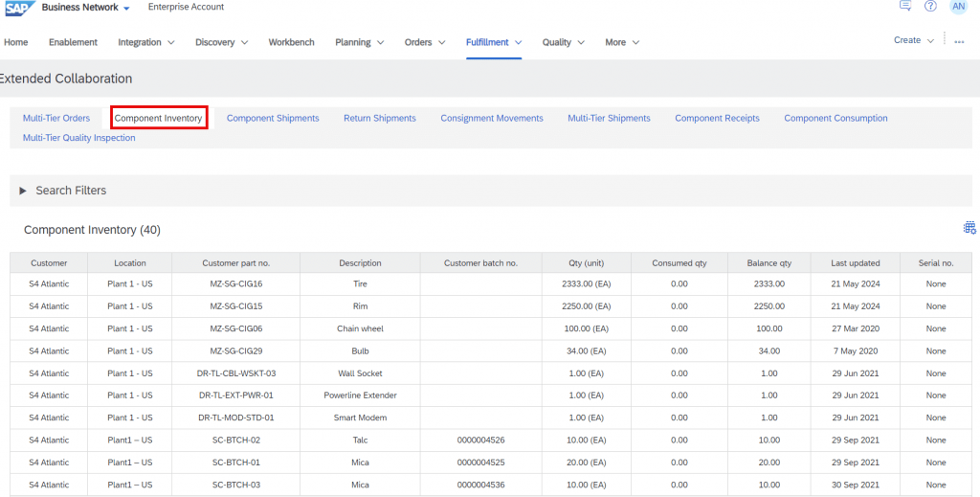980x497 pixels.
Task: Click the 7 May 2020 date cell
Action: [x=855, y=351]
